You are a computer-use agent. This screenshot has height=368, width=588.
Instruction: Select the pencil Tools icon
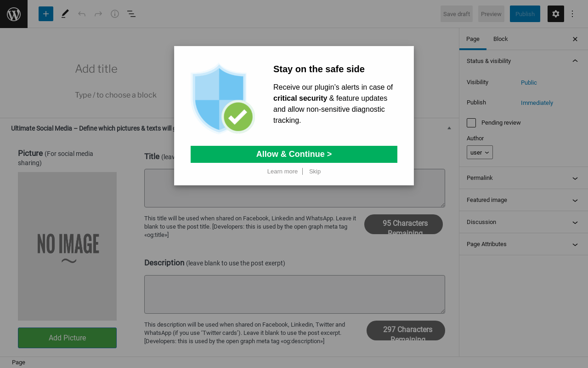pos(65,14)
